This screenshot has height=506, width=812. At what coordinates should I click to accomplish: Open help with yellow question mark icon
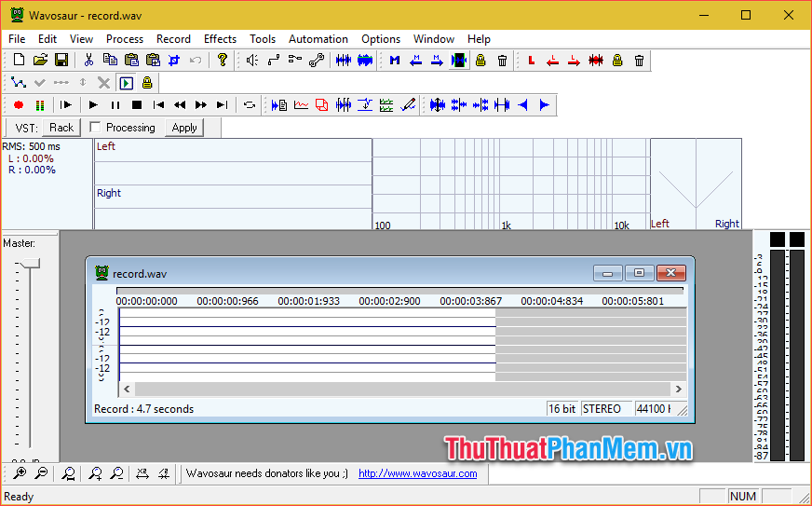coord(223,61)
